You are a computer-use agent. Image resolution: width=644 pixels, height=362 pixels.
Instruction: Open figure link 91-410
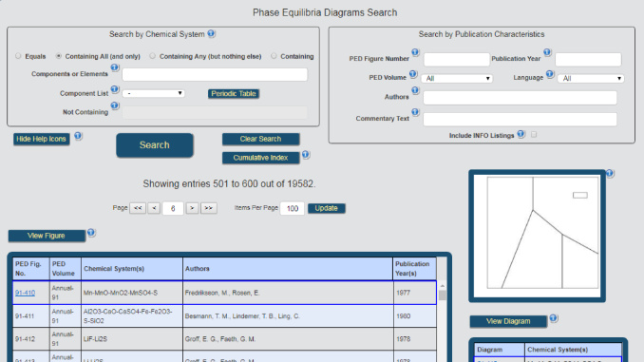[25, 293]
